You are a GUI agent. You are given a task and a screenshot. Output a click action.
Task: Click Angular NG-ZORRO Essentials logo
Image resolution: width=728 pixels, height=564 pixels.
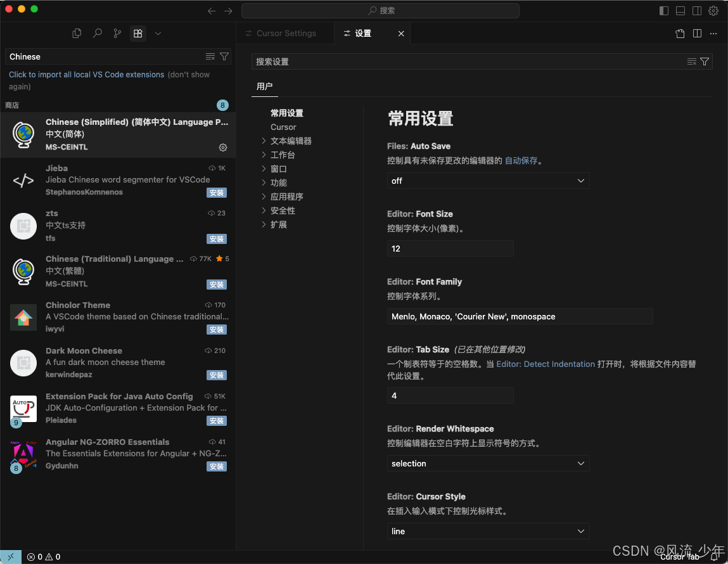click(x=23, y=455)
